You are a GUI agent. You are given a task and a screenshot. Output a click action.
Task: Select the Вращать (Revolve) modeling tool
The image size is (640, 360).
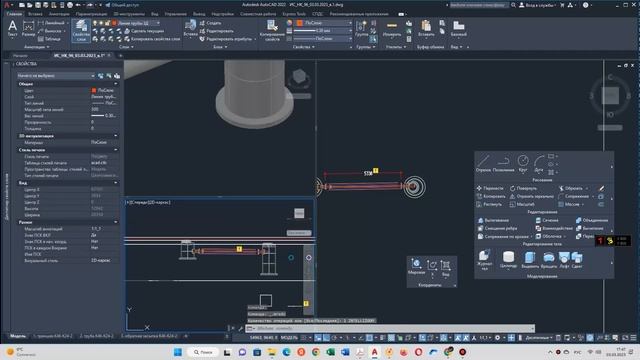549,259
